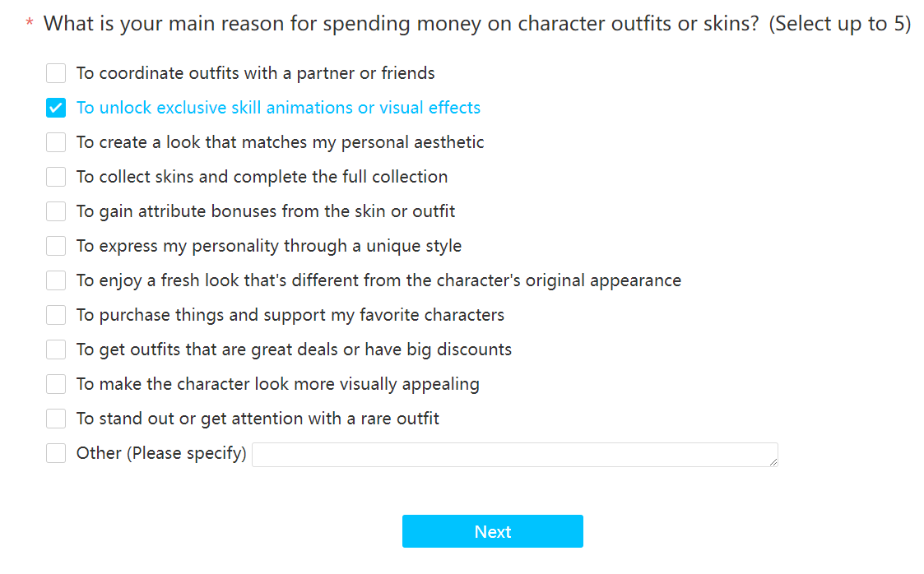Check the 'Other (Please specify)' checkbox
This screenshot has width=924, height=574.
coord(56,453)
